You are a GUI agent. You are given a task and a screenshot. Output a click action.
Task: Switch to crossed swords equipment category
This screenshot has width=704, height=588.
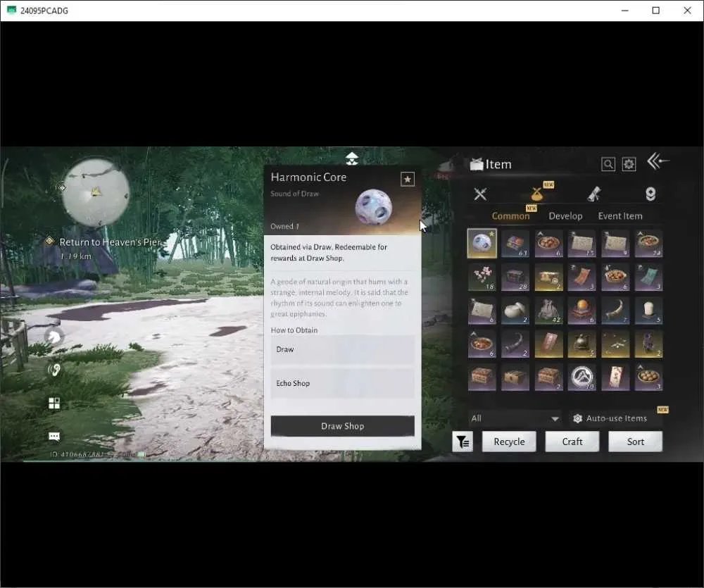pos(480,194)
